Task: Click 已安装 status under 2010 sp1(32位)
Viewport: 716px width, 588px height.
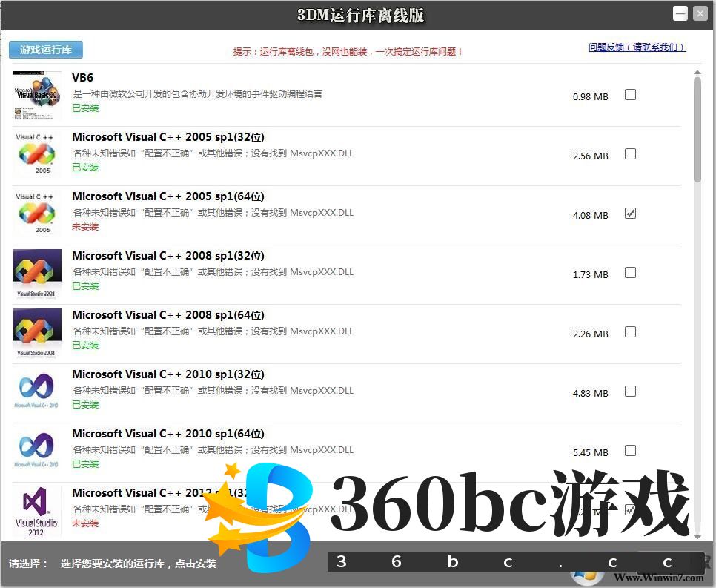Action: coord(85,405)
